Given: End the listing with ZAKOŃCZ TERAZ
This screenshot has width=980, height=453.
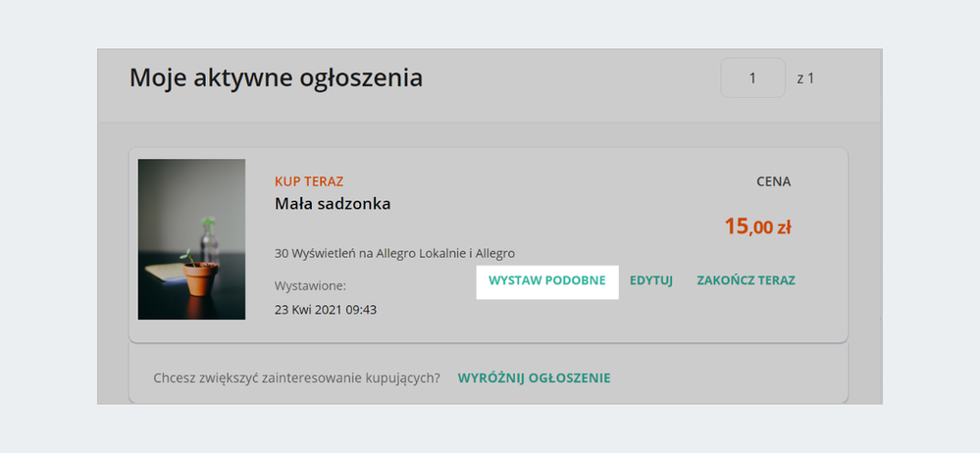Looking at the screenshot, I should point(746,280).
